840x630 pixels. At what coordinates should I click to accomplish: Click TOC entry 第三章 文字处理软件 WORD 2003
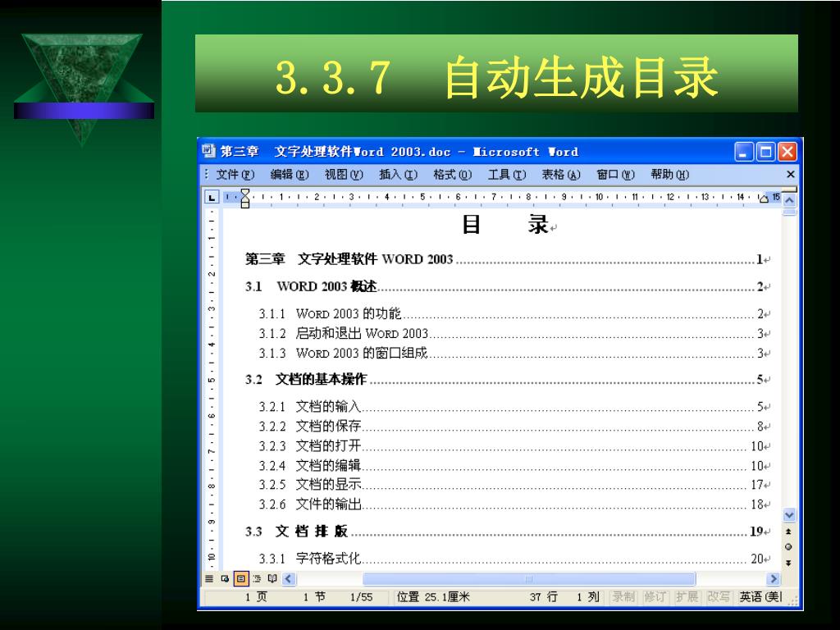tap(507, 259)
